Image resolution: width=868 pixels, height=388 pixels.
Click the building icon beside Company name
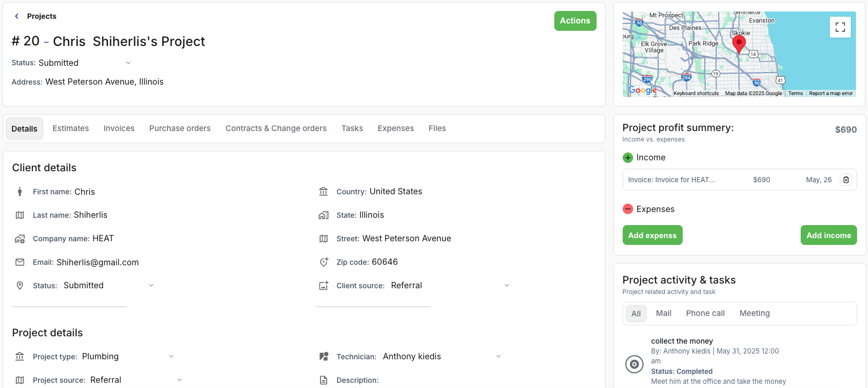[x=20, y=239]
